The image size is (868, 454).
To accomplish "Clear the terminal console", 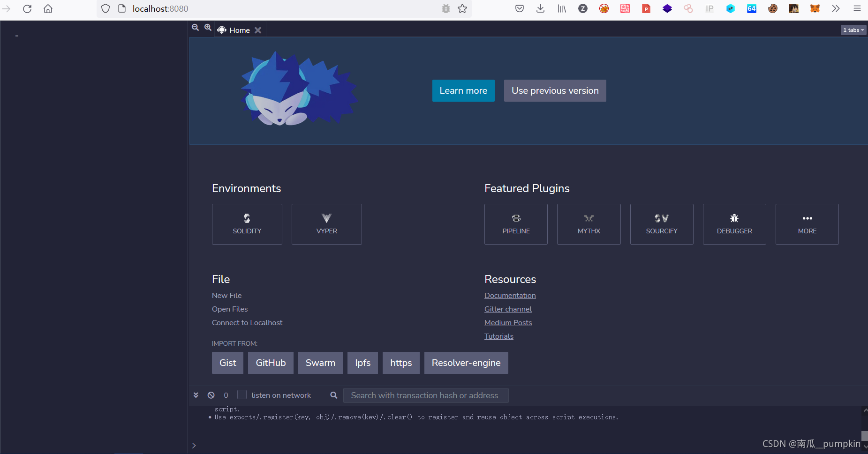I will click(x=211, y=395).
